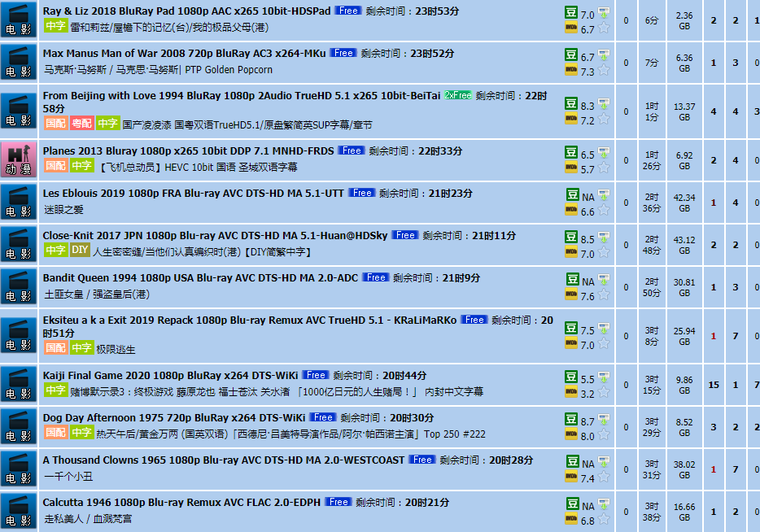Image resolution: width=760 pixels, height=532 pixels.
Task: Open the Eksiteu a k a Exit 2019 torrent title
Action: coord(250,321)
